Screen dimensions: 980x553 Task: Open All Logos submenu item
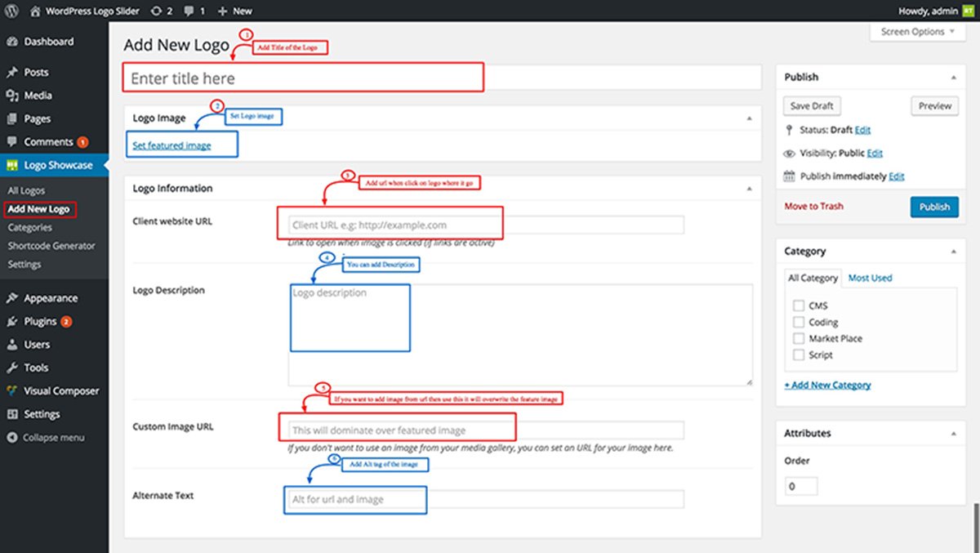click(x=26, y=190)
